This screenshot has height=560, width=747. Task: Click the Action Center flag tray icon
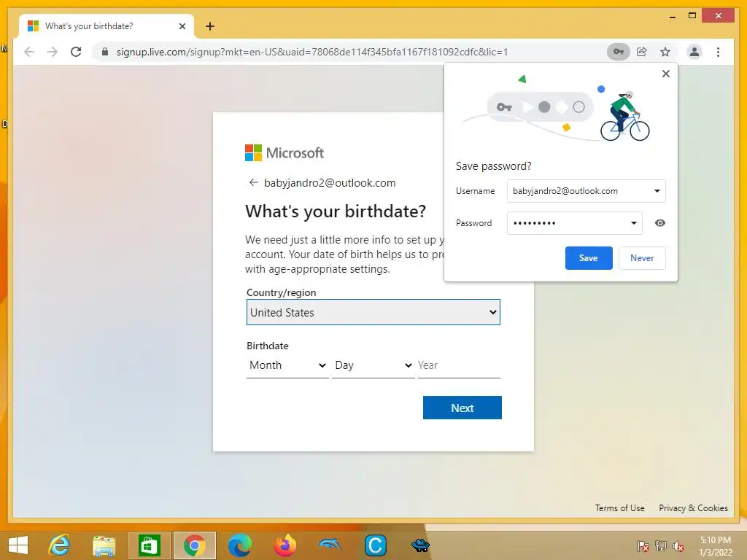[x=643, y=545]
